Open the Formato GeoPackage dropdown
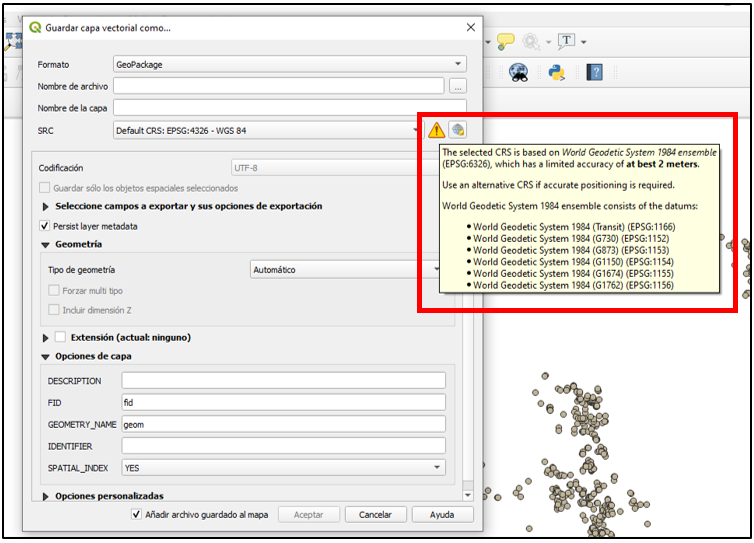This screenshot has width=754, height=543. [290, 64]
